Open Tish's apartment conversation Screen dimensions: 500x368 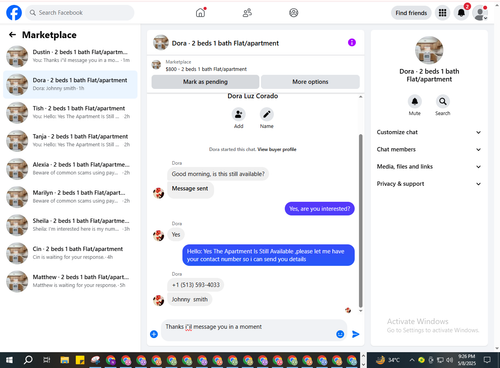(x=70, y=112)
